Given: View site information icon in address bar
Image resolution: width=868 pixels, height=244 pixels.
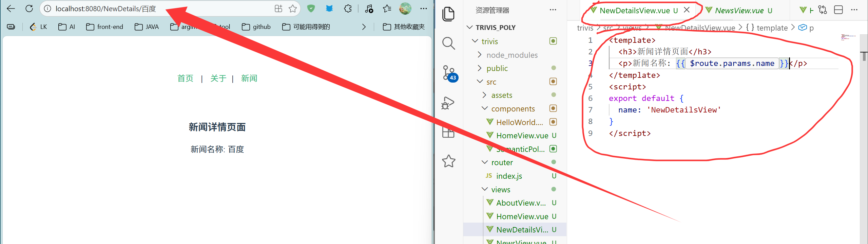Looking at the screenshot, I should 47,8.
